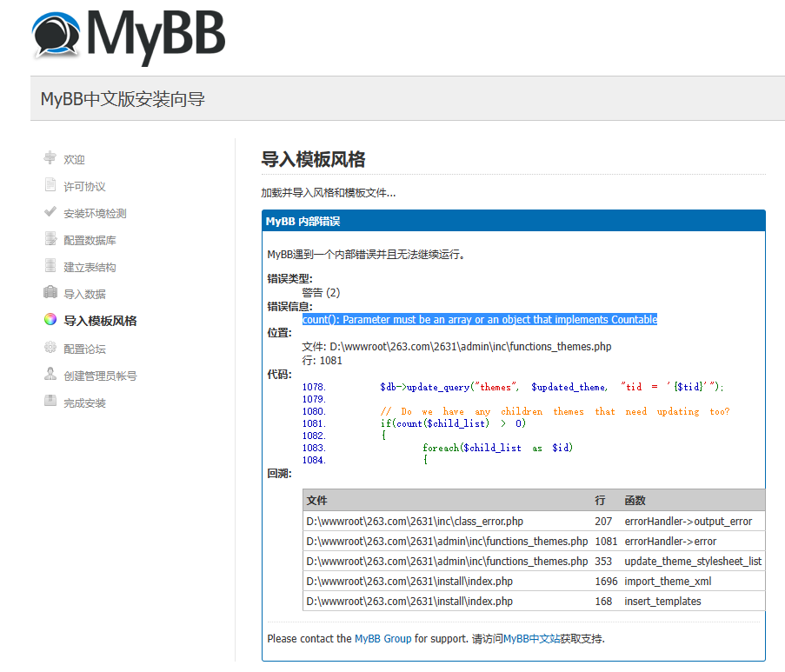Click the 导入模板风格 page heading
The image size is (785, 672).
point(312,160)
